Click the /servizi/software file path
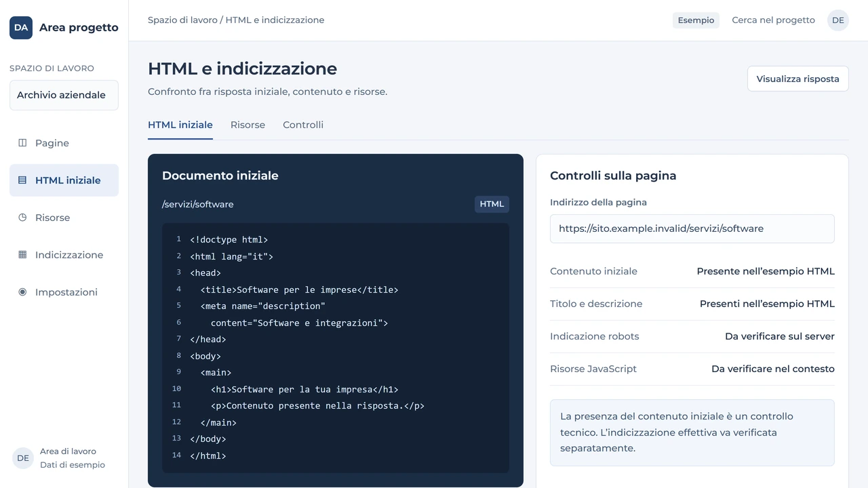This screenshot has height=488, width=868. (x=198, y=204)
